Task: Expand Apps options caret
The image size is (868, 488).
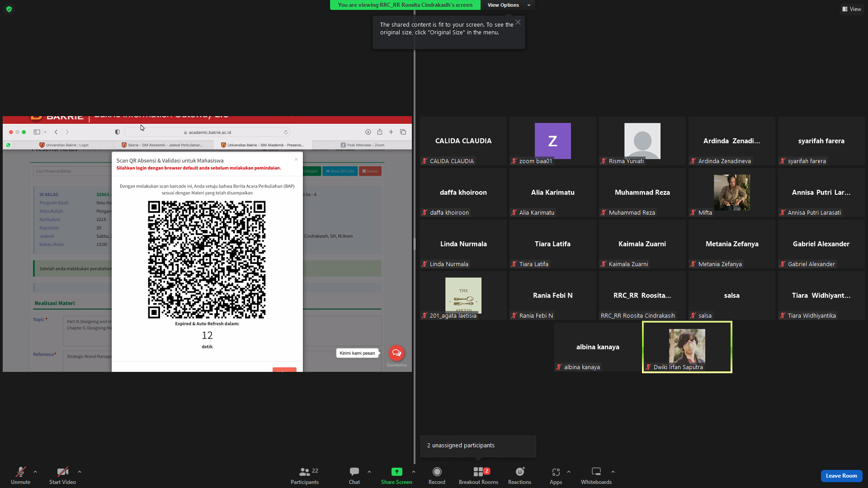Action: tap(569, 472)
